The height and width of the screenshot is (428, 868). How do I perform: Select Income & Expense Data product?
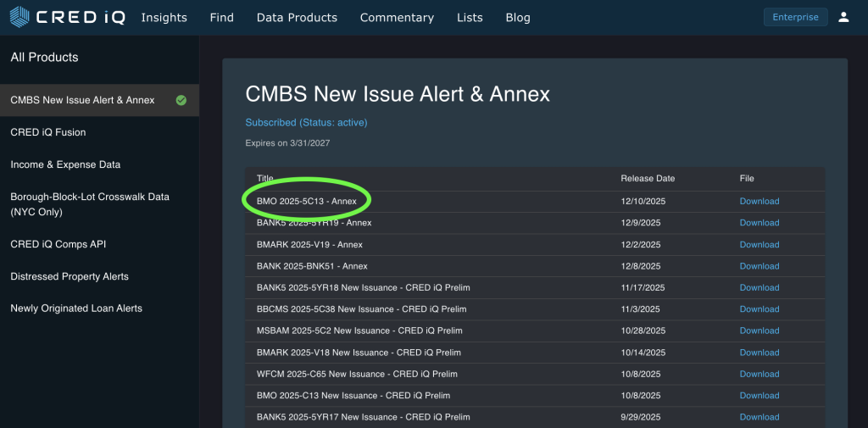click(65, 164)
